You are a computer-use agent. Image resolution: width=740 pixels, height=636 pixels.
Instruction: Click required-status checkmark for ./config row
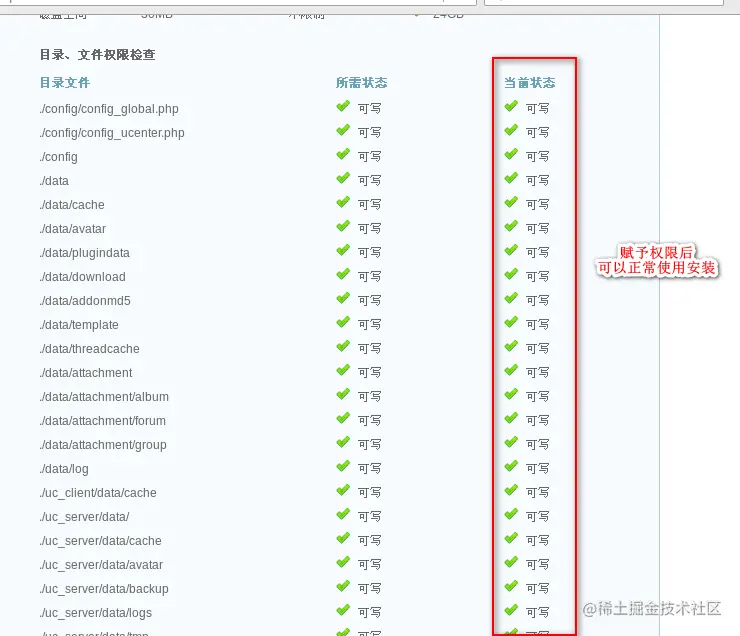(343, 154)
